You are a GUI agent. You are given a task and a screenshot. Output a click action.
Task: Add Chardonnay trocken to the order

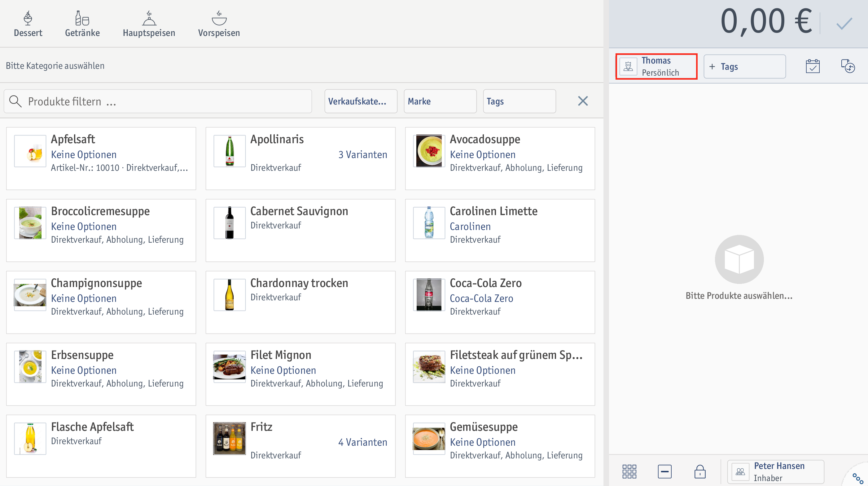(300, 302)
